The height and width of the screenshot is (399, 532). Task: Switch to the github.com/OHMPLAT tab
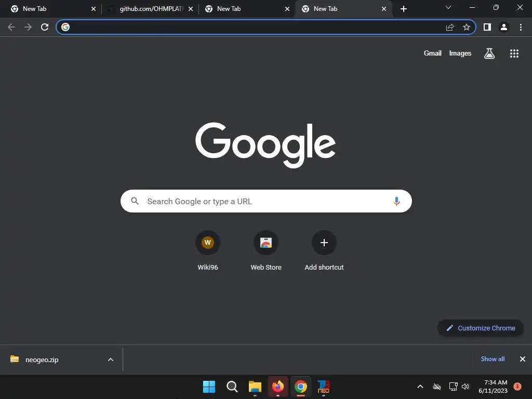coord(150,9)
